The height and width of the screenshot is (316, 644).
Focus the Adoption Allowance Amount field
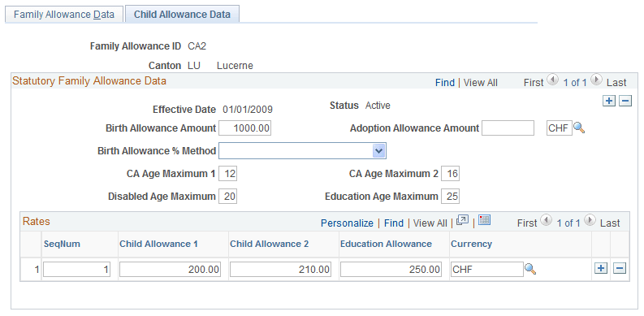click(x=508, y=128)
